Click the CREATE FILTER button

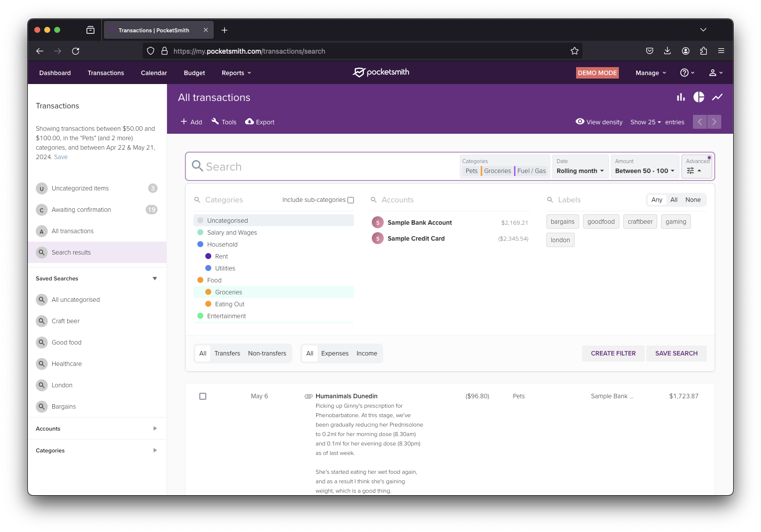click(x=613, y=354)
